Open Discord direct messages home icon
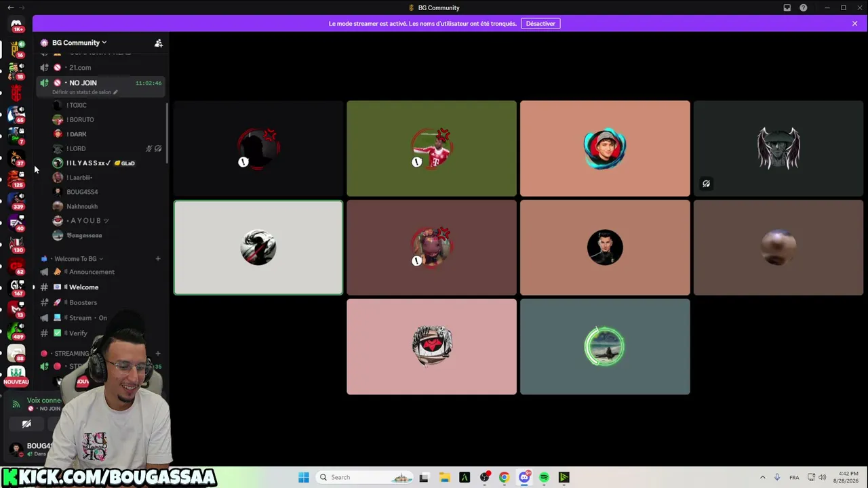 [16, 25]
